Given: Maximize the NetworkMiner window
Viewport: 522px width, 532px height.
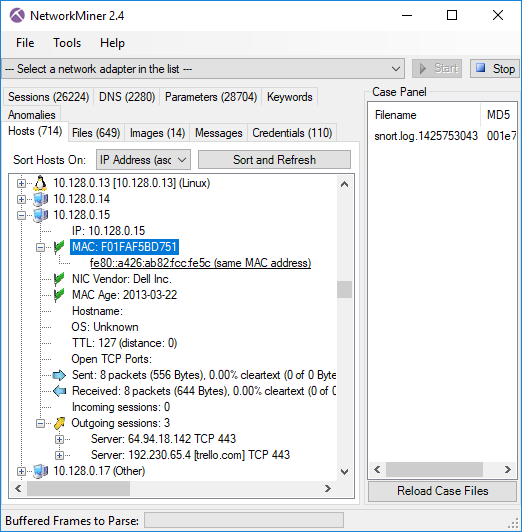Looking at the screenshot, I should coord(452,15).
